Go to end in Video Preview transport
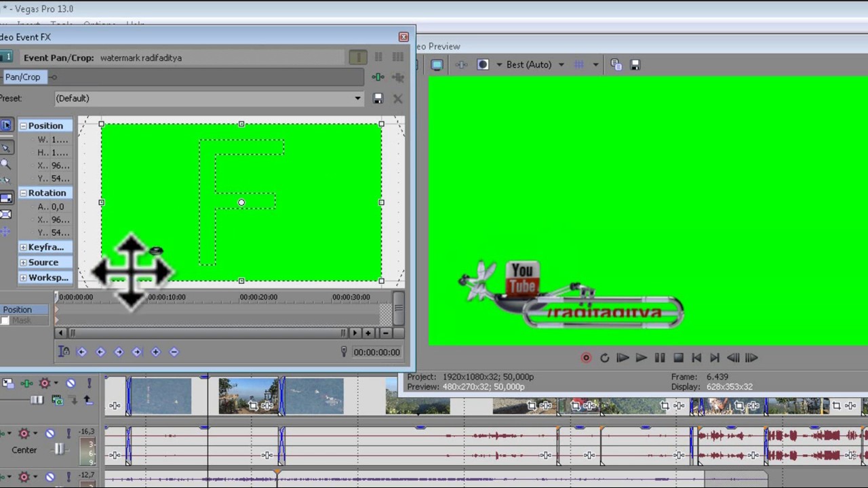Viewport: 868px width, 488px height. pos(715,358)
